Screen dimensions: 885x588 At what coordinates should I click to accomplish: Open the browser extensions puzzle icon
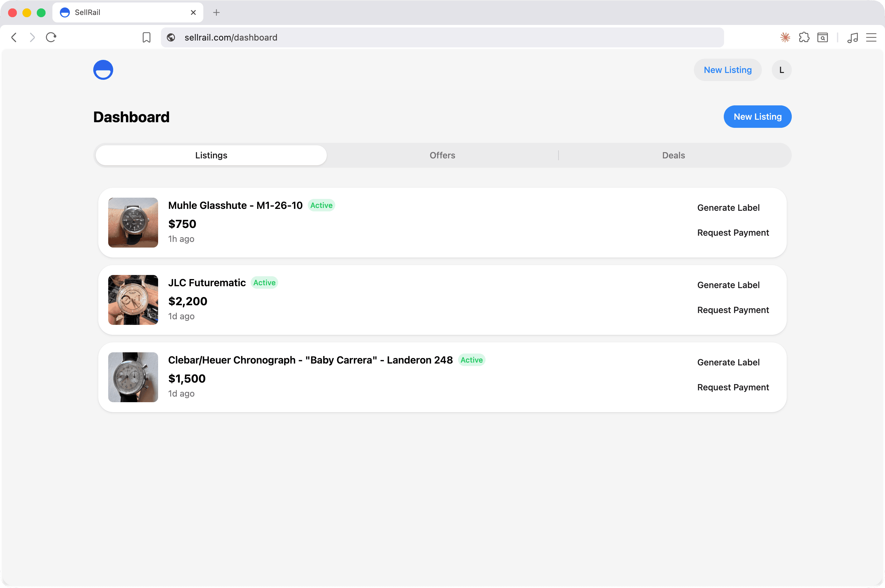pyautogui.click(x=804, y=37)
